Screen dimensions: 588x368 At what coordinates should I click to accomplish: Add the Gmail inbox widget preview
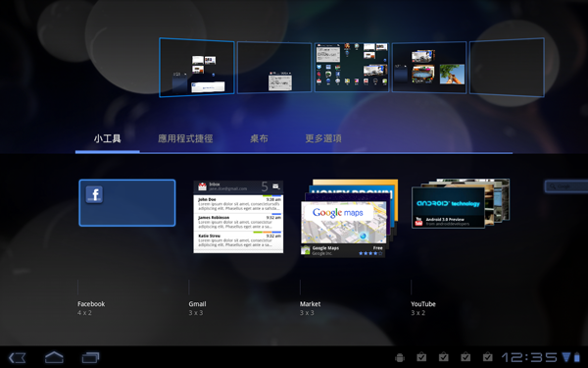[x=238, y=217]
